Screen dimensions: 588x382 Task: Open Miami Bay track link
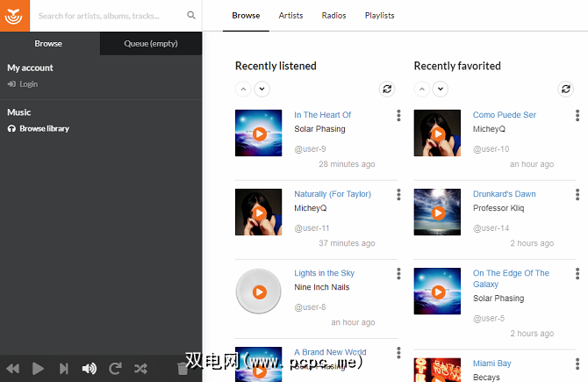(x=492, y=364)
